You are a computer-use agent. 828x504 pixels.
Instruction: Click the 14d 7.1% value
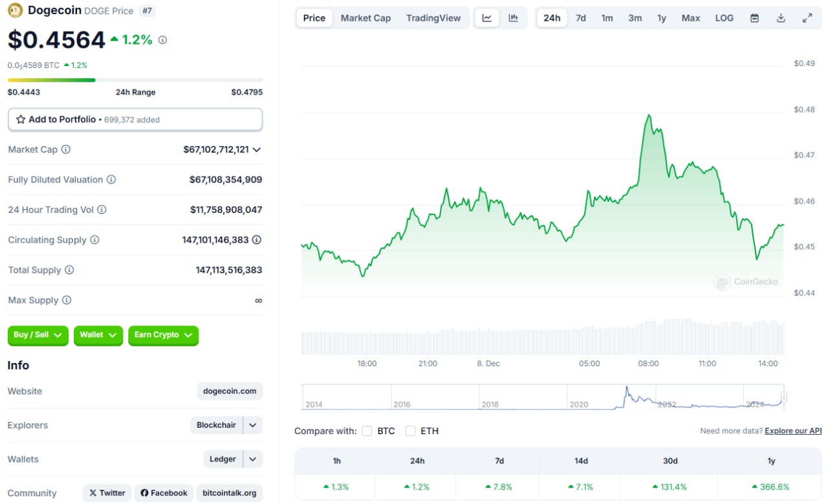(x=581, y=487)
